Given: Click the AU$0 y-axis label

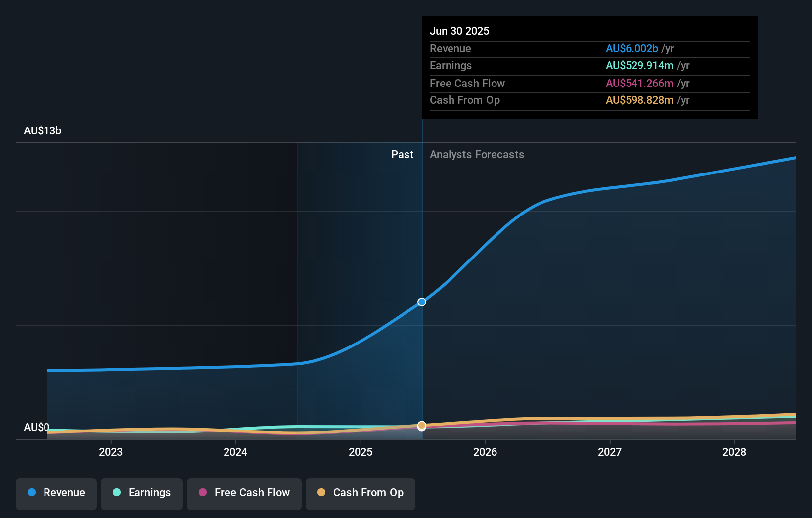Looking at the screenshot, I should point(37,427).
